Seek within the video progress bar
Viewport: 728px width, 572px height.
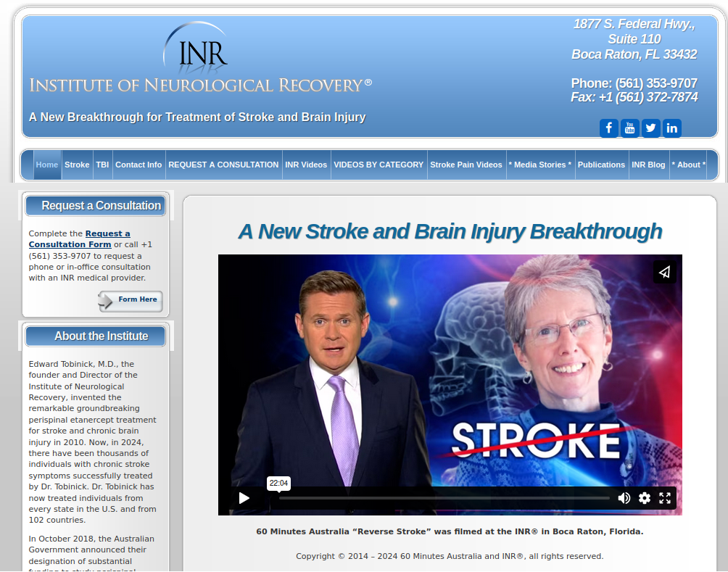click(x=444, y=498)
